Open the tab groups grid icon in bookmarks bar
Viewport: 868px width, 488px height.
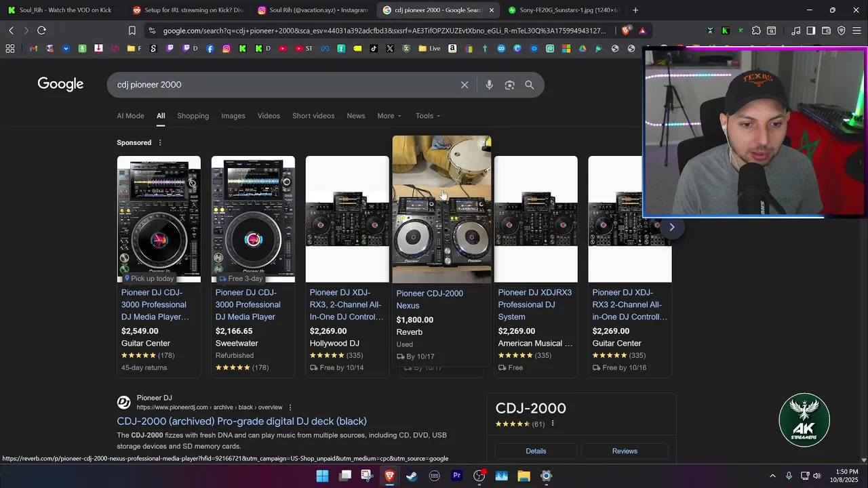coord(10,48)
